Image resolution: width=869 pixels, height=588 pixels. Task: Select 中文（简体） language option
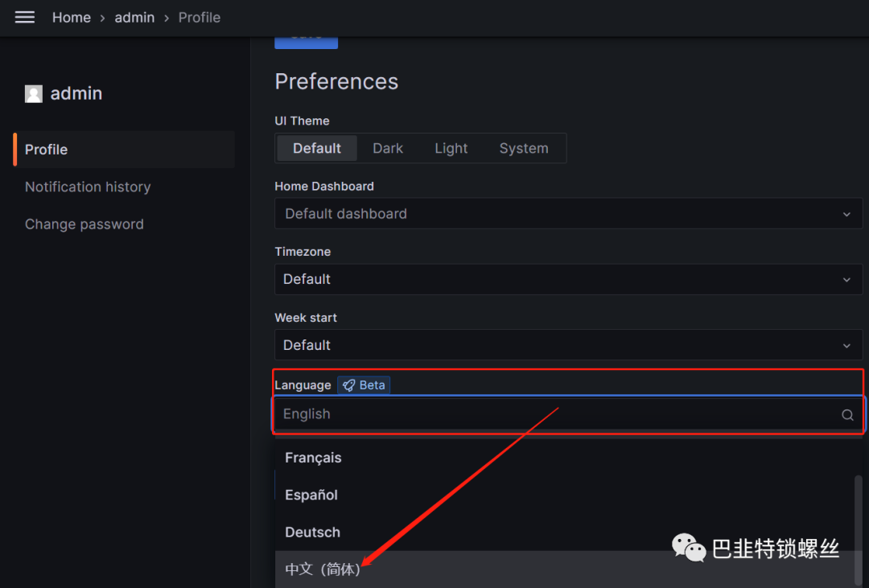click(323, 569)
